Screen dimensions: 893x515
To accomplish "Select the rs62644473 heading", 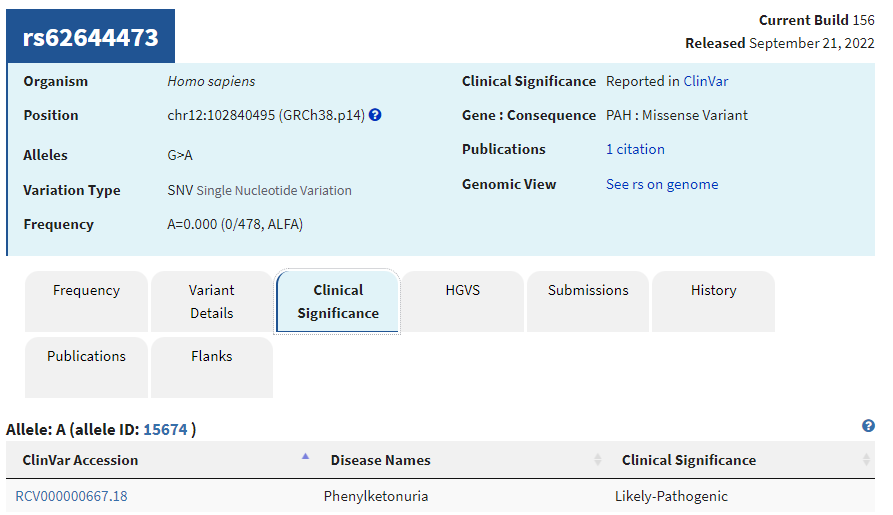I will (91, 37).
